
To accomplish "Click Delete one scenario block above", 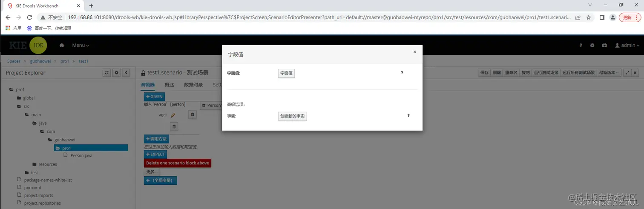I will [x=178, y=163].
